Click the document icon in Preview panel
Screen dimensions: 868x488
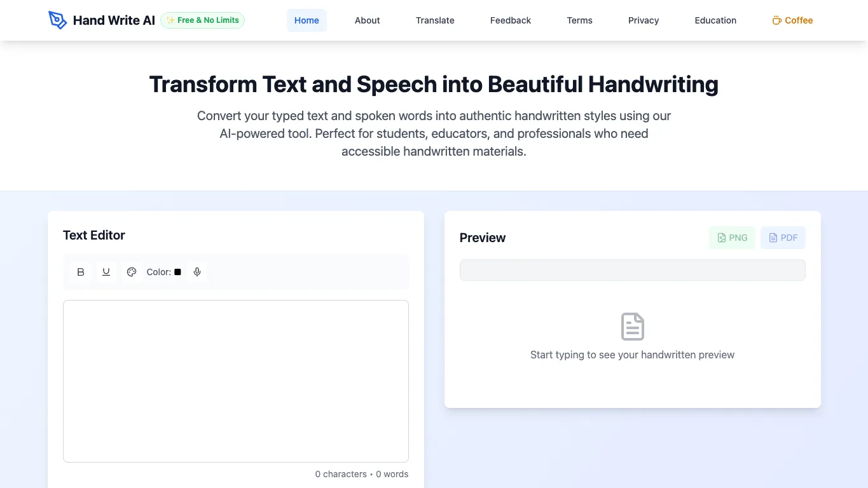click(x=633, y=327)
